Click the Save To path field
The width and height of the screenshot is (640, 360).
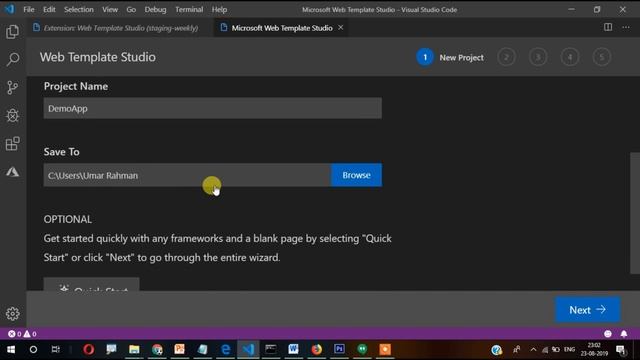[x=187, y=175]
